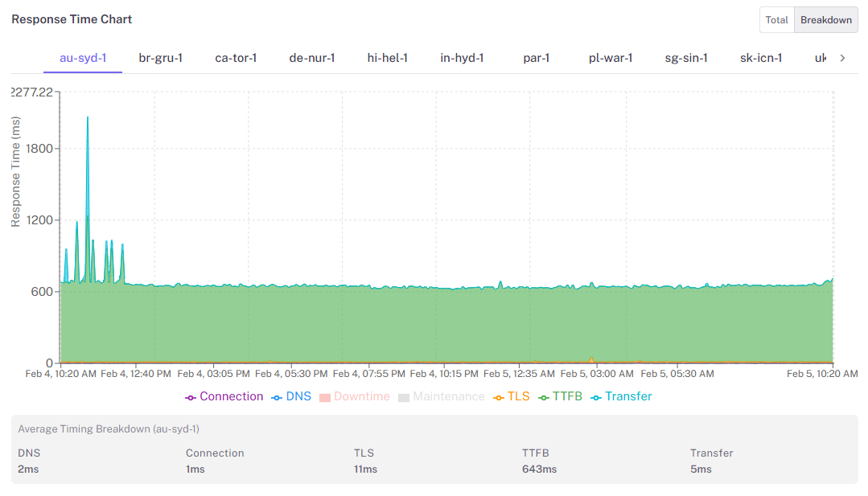The width and height of the screenshot is (868, 496).
Task: Select the ca-tor-1 tab
Action: 236,58
